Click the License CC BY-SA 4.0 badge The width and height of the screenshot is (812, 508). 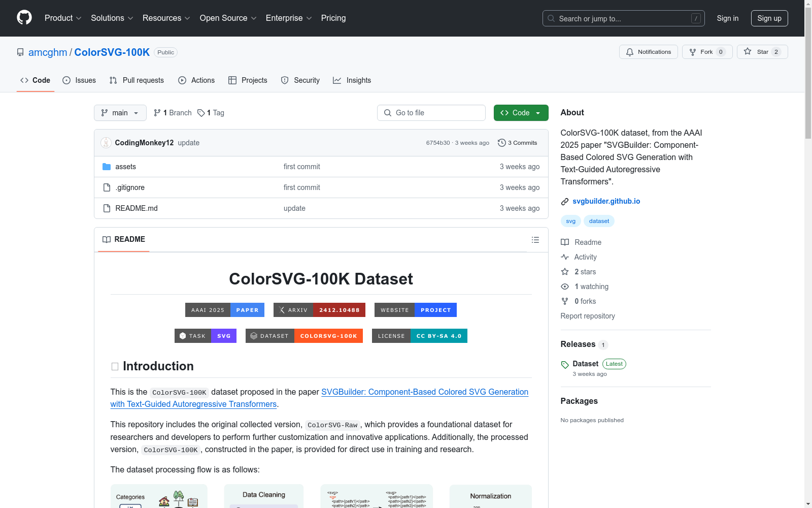(x=420, y=336)
